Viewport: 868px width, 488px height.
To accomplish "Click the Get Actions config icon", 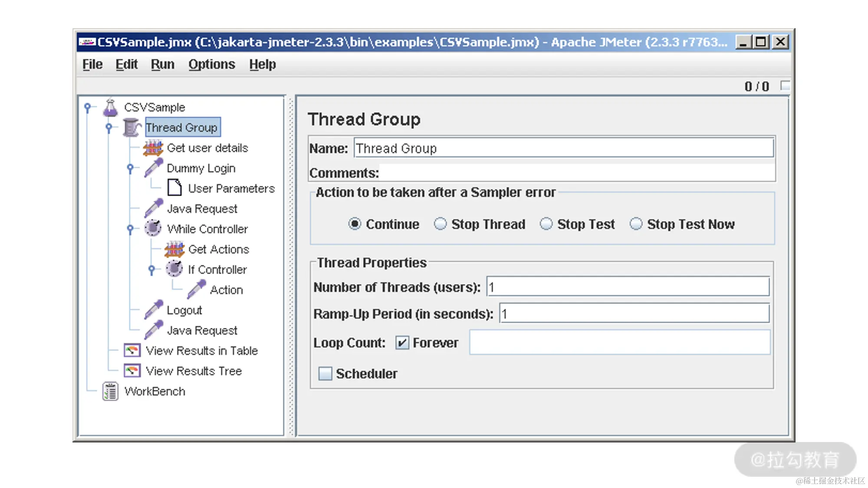I will click(174, 249).
